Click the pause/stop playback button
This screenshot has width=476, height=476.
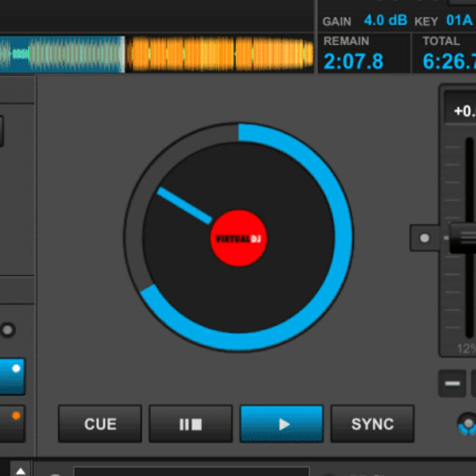(190, 424)
